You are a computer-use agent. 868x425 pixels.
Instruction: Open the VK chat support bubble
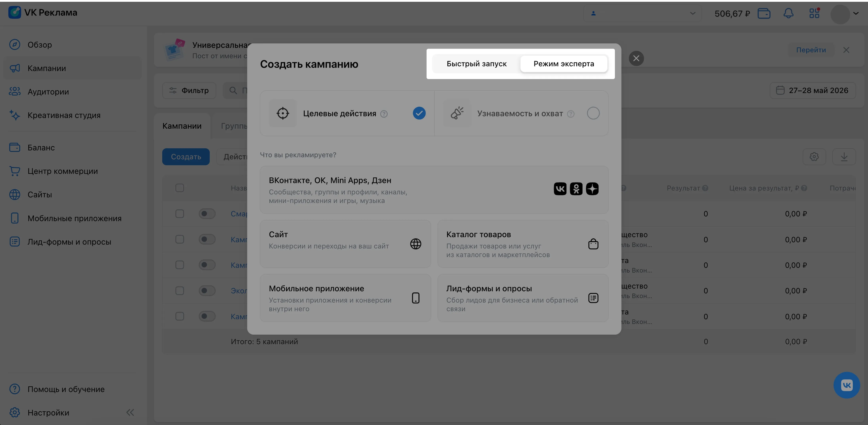tap(846, 385)
